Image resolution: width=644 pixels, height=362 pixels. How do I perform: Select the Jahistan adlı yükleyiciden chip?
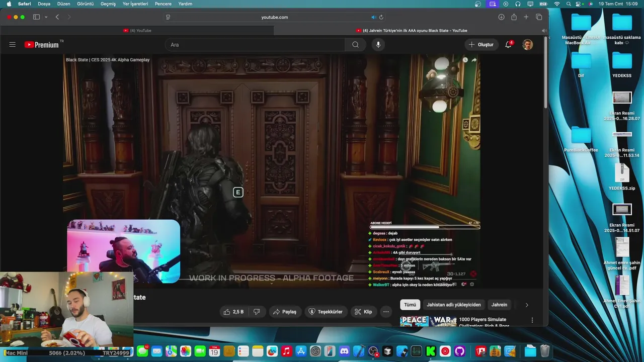pos(454,305)
